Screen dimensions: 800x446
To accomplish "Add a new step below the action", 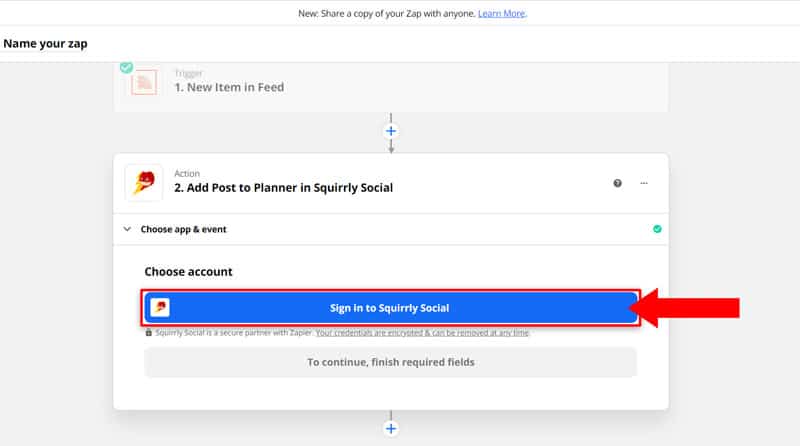I will (x=391, y=429).
